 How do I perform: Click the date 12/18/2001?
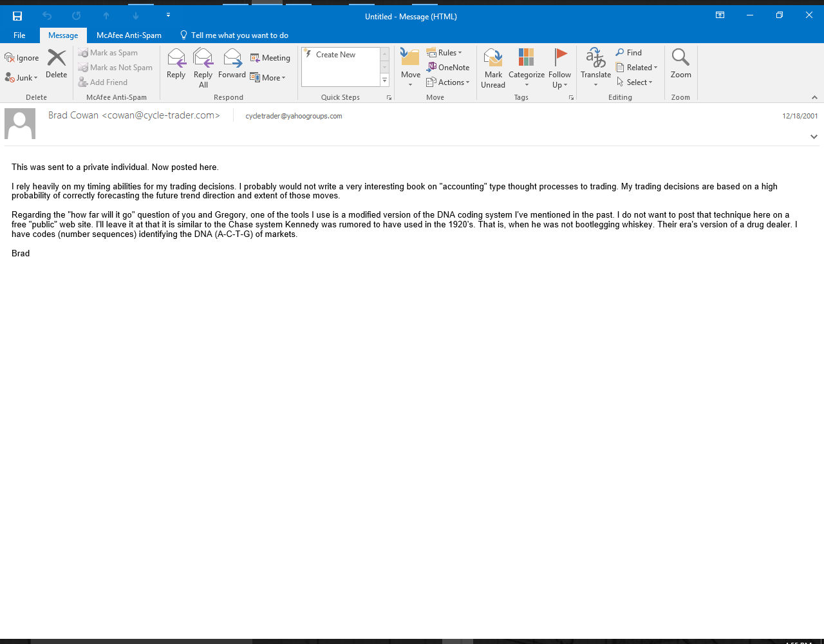(800, 116)
